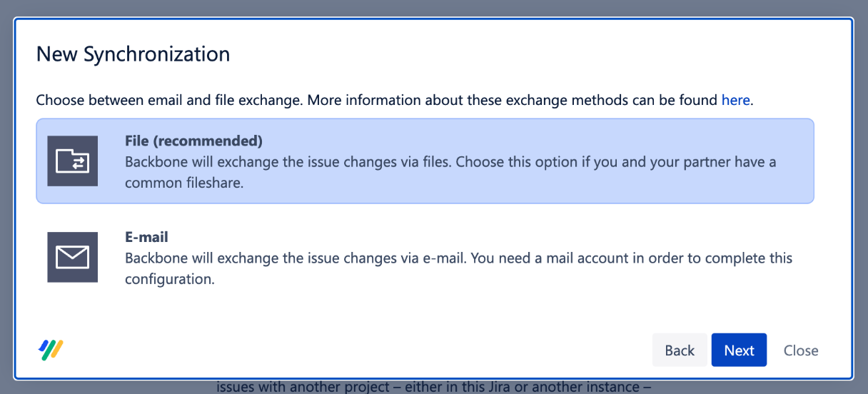Click the "New Synchronization" dialog title
Screen dimensions: 868x394
[133, 54]
